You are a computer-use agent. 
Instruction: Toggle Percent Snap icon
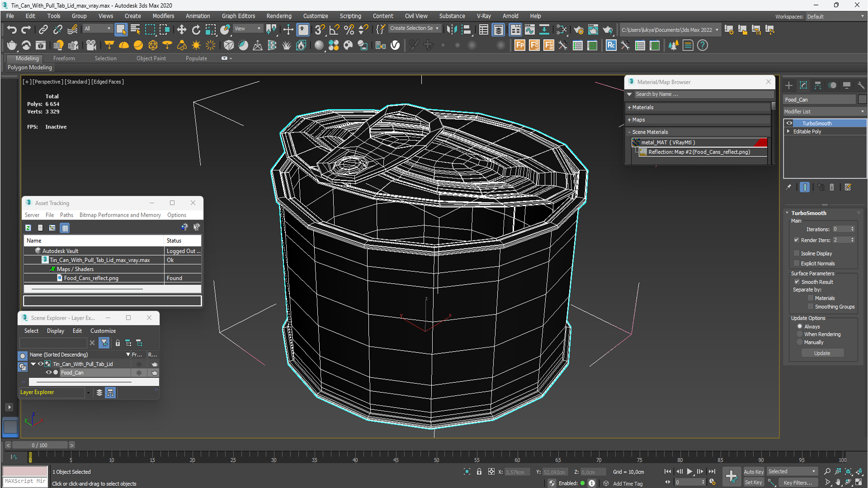pos(349,30)
